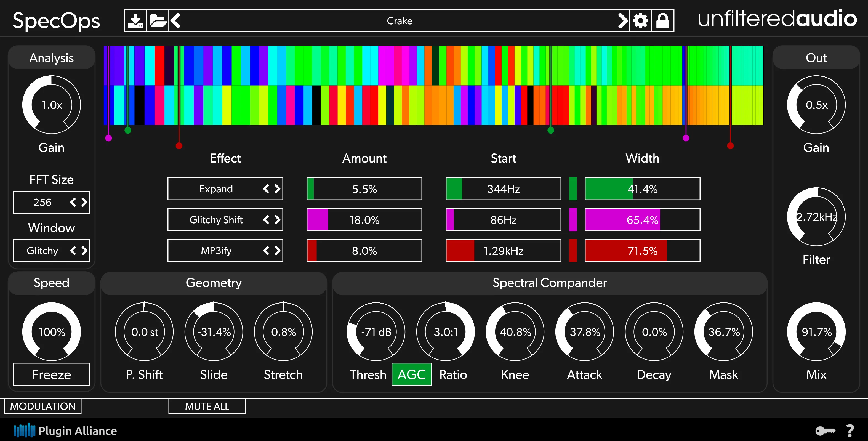This screenshot has width=868, height=441.
Task: Click the magenta band marker handle at left
Action: coord(108,138)
